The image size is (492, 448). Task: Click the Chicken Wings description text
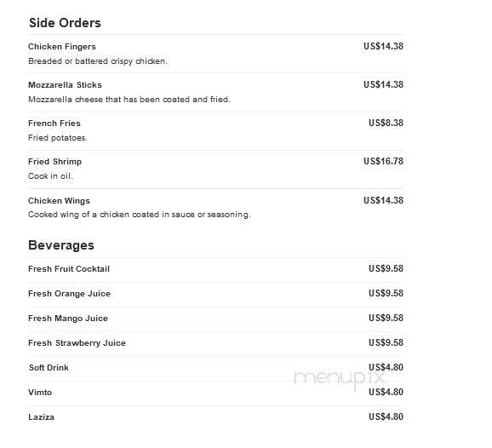click(x=140, y=215)
